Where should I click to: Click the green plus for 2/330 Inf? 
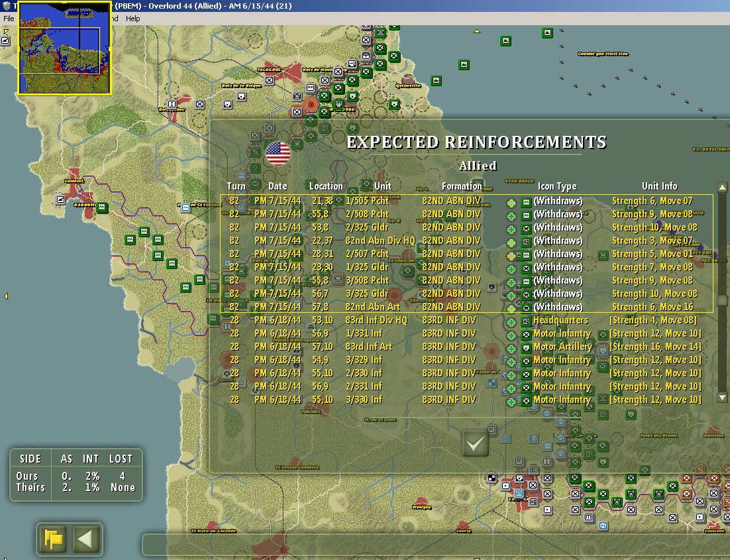pyautogui.click(x=511, y=376)
